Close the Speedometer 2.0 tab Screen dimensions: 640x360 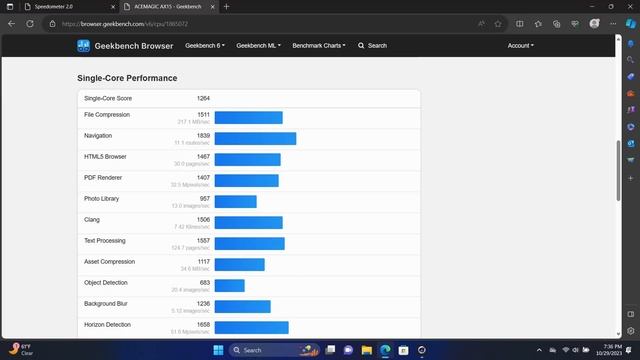[113, 7]
